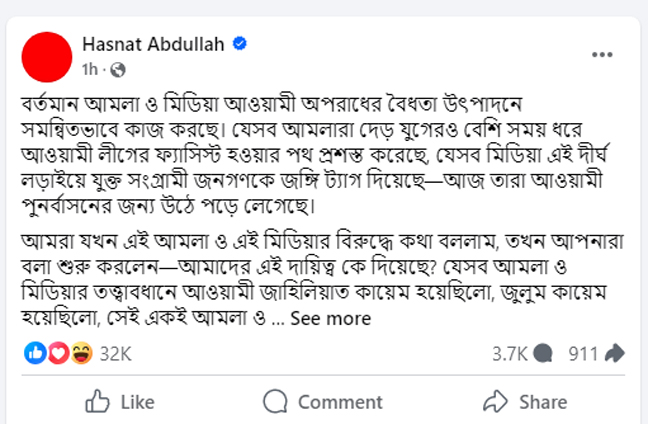Image resolution: width=648 pixels, height=424 pixels.
Task: Click the gray share arrow beside 911
Action: (x=615, y=353)
